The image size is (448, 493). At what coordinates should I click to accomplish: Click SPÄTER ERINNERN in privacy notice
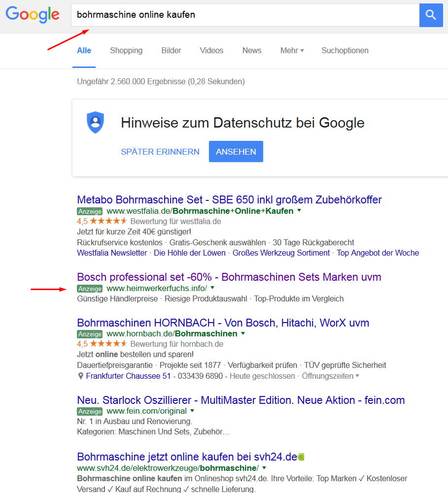(x=160, y=152)
